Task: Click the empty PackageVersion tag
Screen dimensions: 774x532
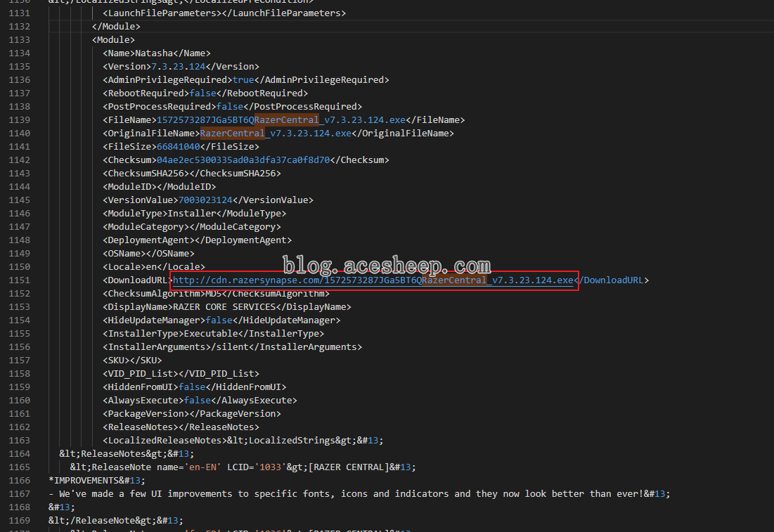Action: pyautogui.click(x=191, y=413)
